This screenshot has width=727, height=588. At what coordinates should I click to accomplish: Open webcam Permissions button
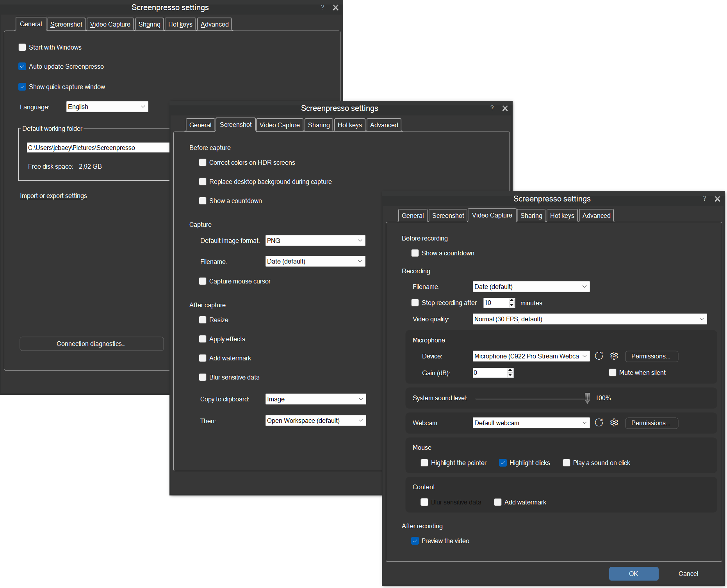coord(652,423)
